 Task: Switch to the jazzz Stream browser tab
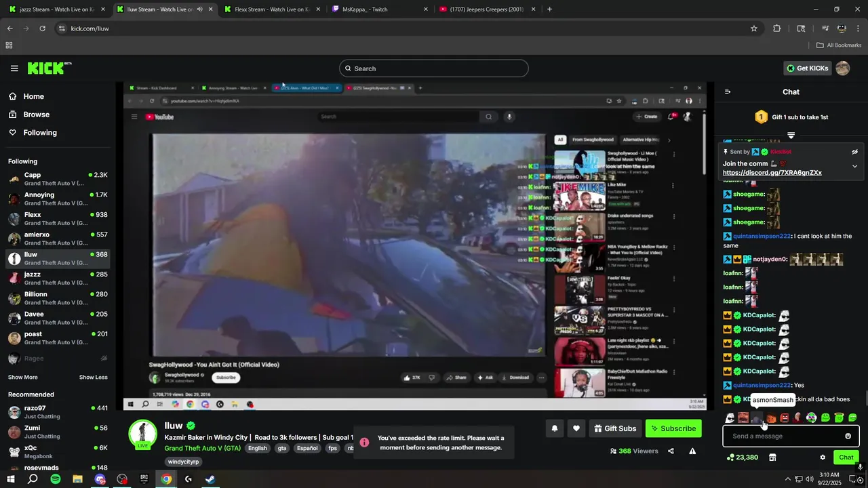click(57, 9)
